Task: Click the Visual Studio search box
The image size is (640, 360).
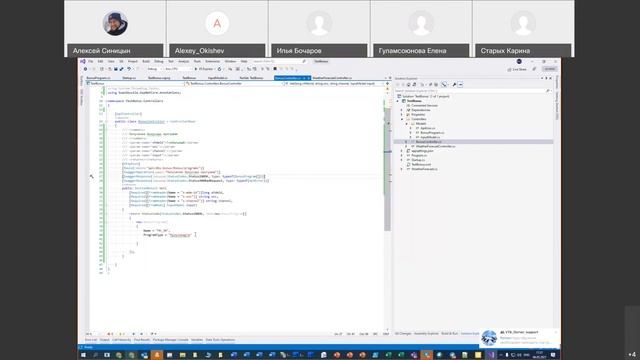Action: (x=279, y=61)
